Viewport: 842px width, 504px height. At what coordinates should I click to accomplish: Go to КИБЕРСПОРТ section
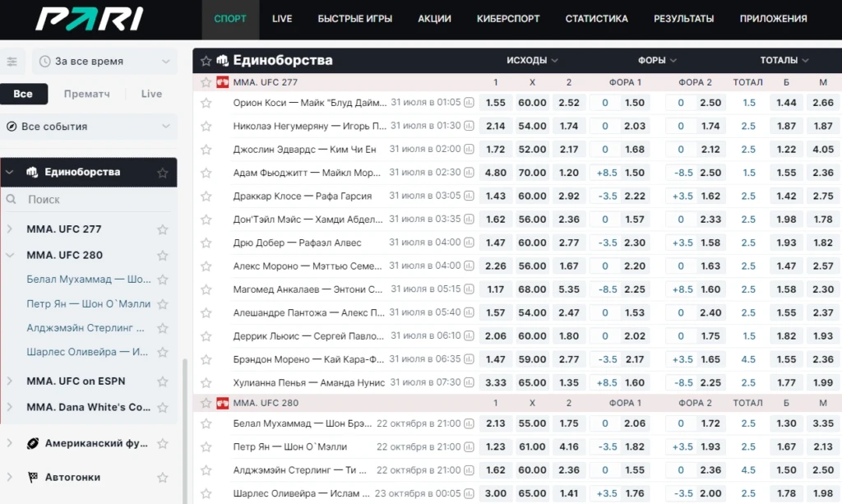508,19
